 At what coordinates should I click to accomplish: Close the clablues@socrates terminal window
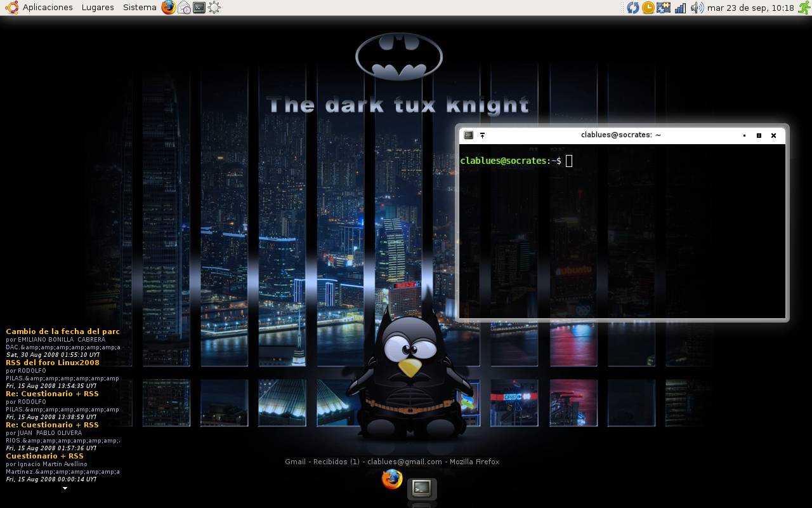[773, 135]
